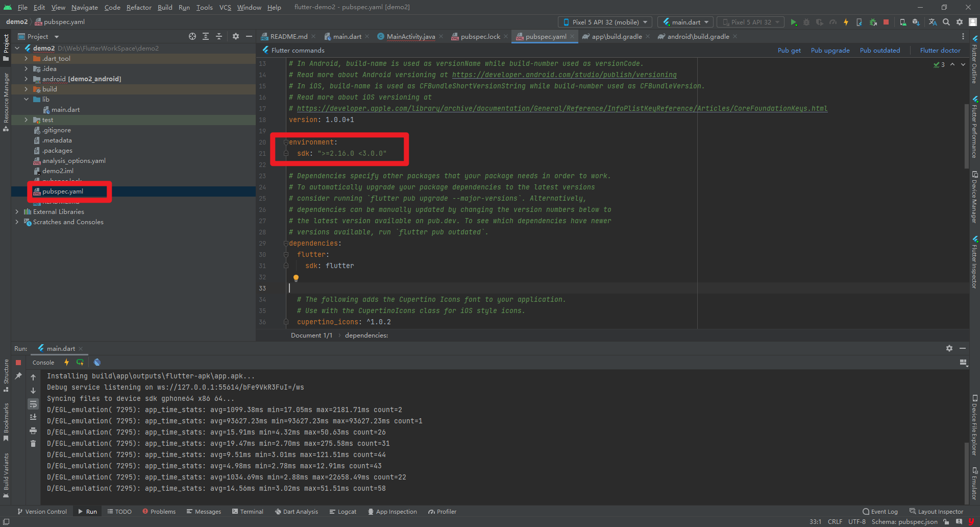
Task: Select opened file target icon in Project panel
Action: 192,36
